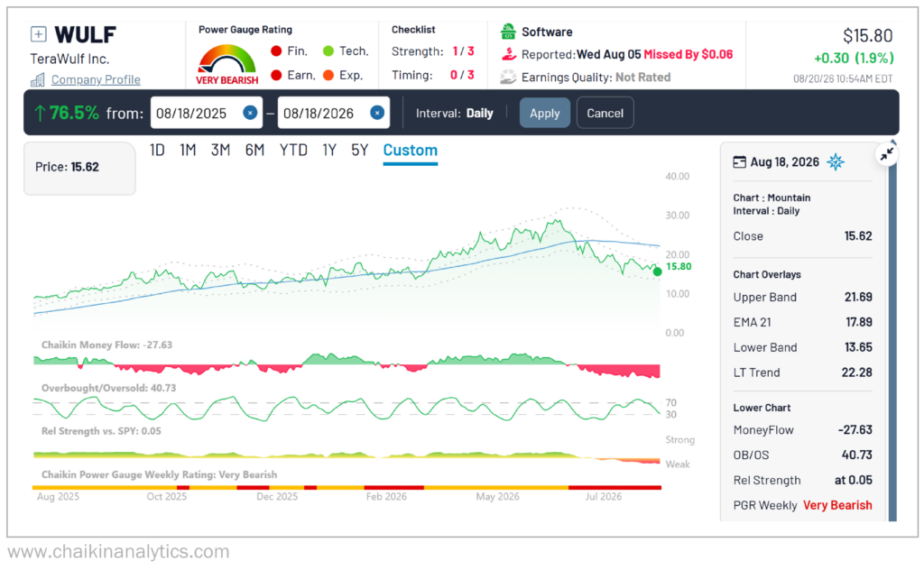Viewport: 924px width, 570px height.
Task: Click the green up arrow by 76.5%
Action: [x=40, y=113]
